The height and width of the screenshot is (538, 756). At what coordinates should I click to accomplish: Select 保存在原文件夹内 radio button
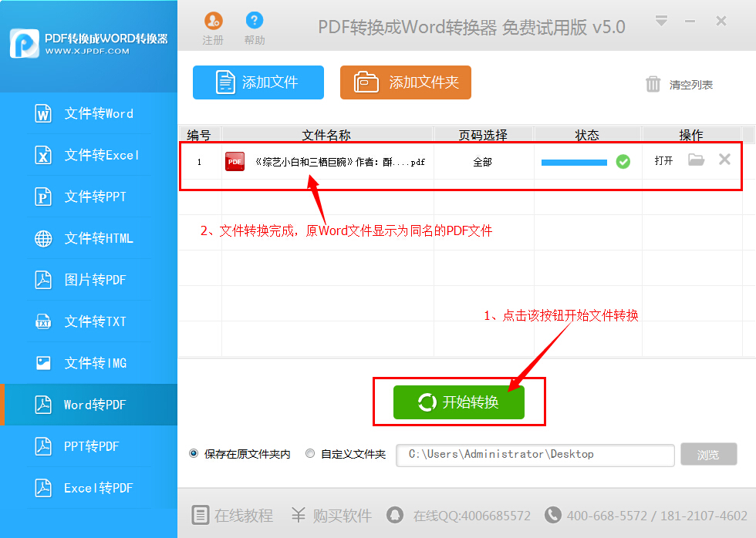(x=194, y=453)
